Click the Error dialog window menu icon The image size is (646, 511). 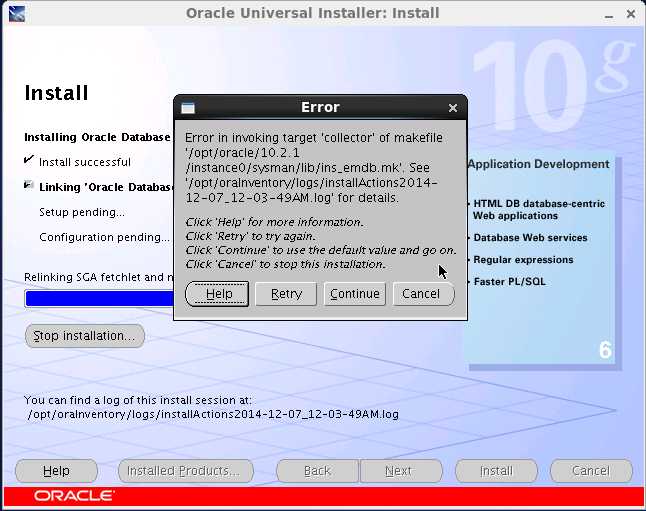(x=188, y=108)
